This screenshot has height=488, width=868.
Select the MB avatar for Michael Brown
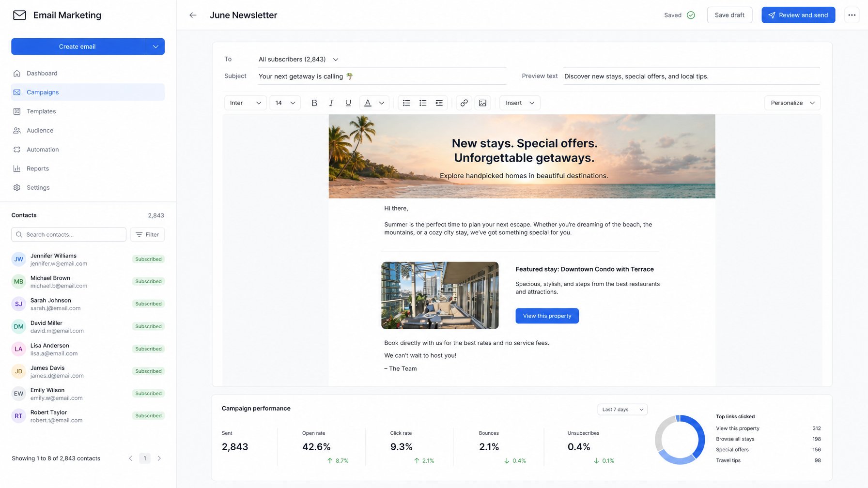(18, 282)
